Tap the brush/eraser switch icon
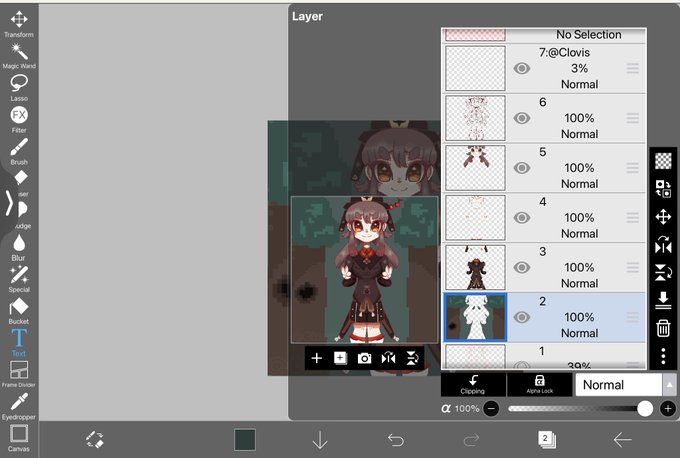Image resolution: width=680 pixels, height=458 pixels. point(95,440)
